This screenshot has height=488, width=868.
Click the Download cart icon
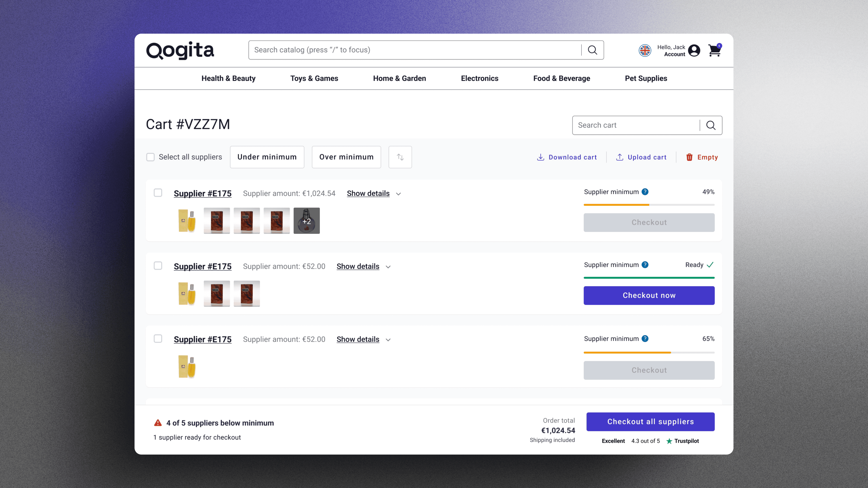[540, 157]
